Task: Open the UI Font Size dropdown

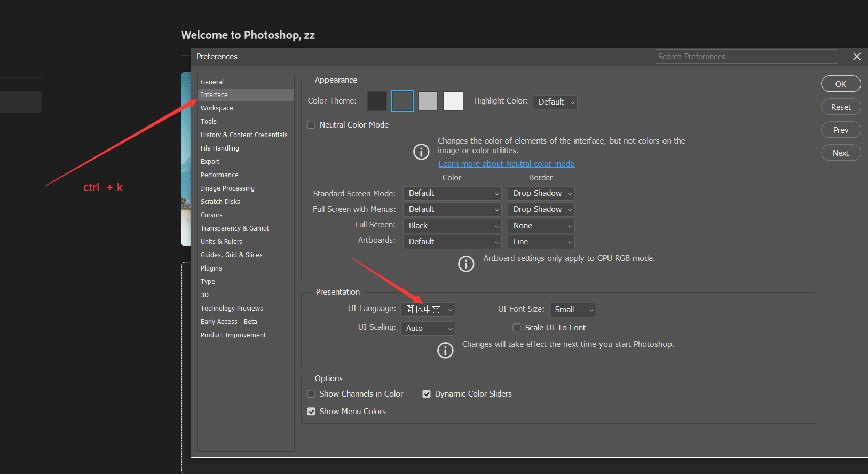Action: [x=572, y=310]
